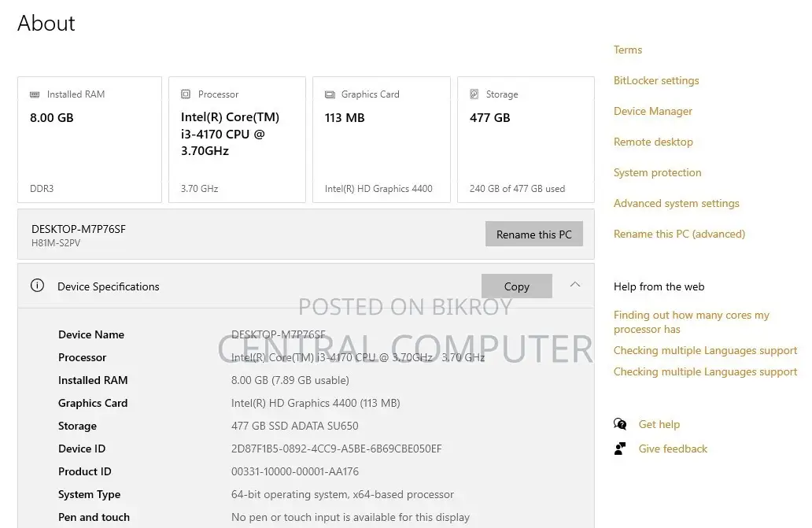The image size is (812, 528).
Task: Select the Device ID value
Action: [337, 449]
